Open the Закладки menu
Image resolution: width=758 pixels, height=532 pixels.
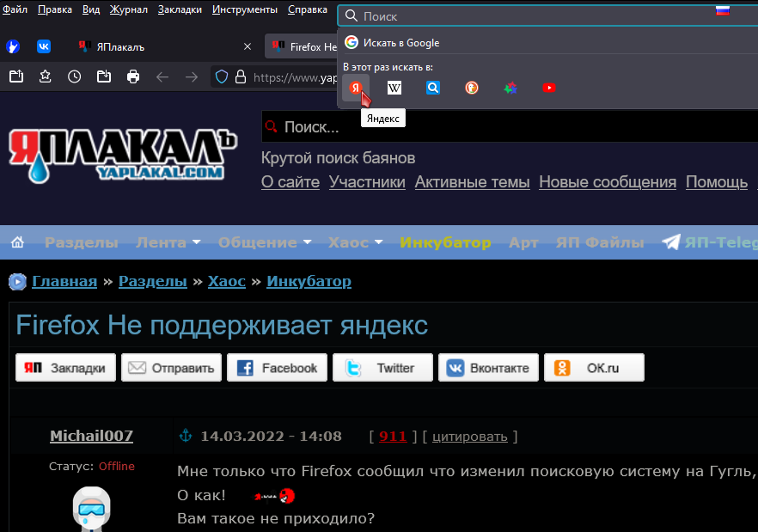(x=180, y=9)
